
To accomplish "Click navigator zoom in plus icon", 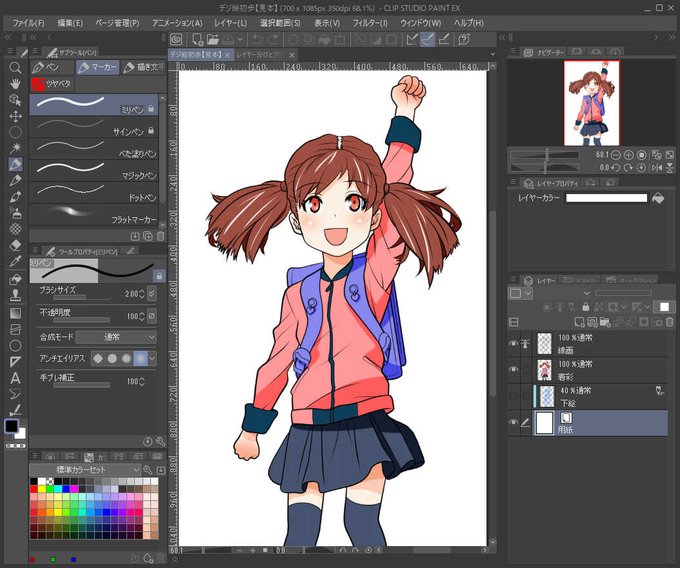I will click(x=628, y=155).
